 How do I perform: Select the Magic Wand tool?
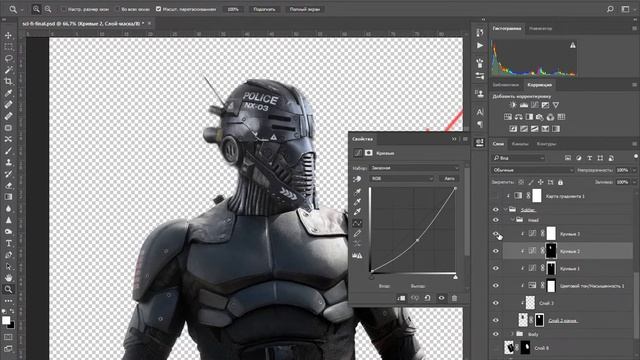8,70
